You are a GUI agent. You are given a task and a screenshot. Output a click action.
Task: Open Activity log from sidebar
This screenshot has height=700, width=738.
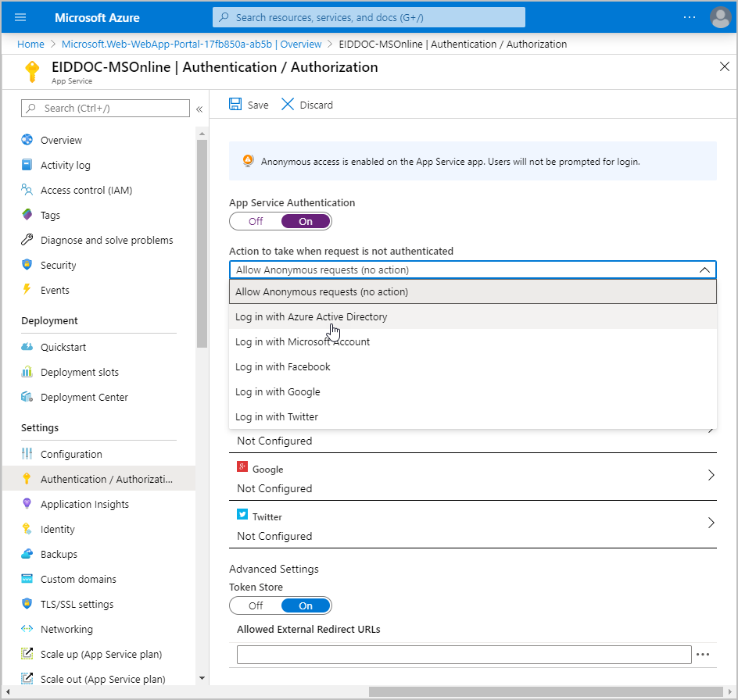65,165
